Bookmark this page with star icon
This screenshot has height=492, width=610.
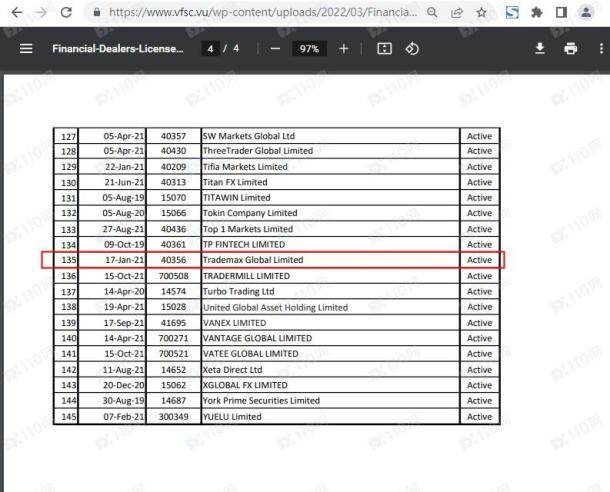[x=481, y=13]
